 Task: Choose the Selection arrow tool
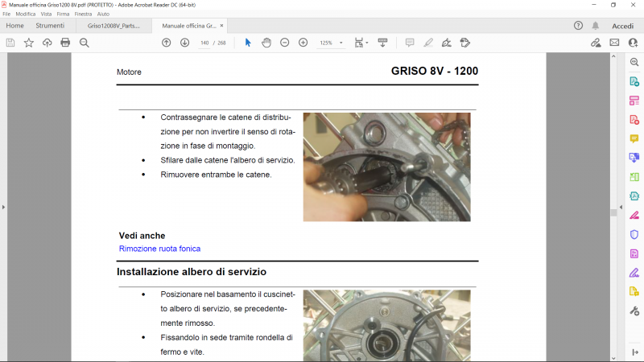(248, 43)
